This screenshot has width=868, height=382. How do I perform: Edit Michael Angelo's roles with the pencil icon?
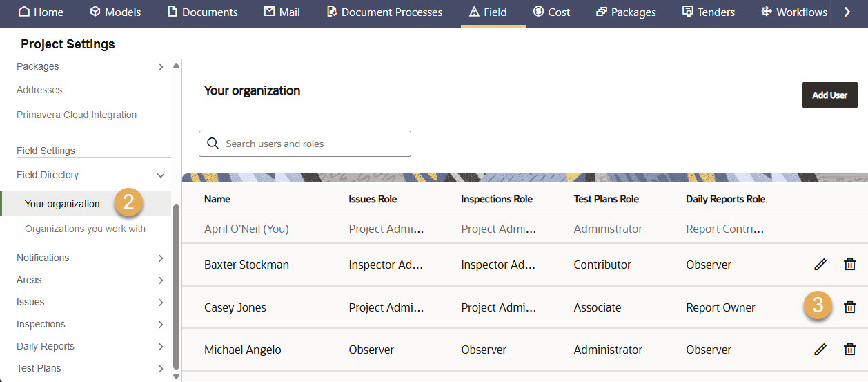[820, 350]
